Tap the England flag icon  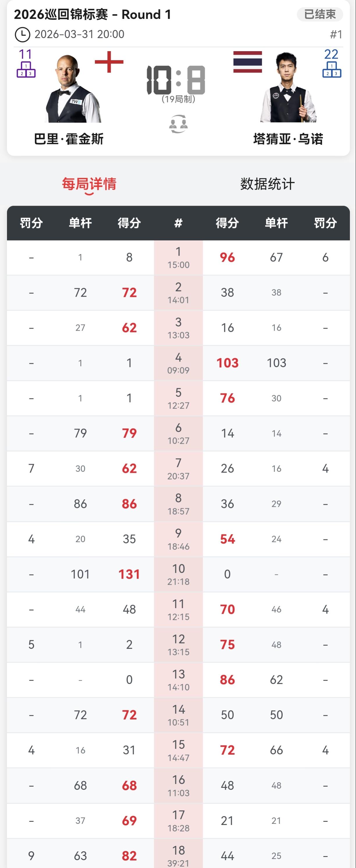(x=109, y=62)
